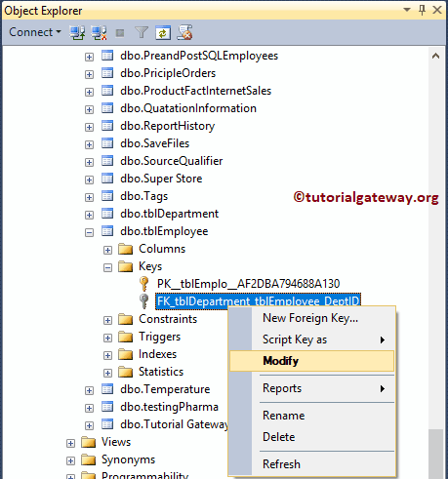Choose Delete from the context menu
The width and height of the screenshot is (448, 479).
click(x=311, y=437)
